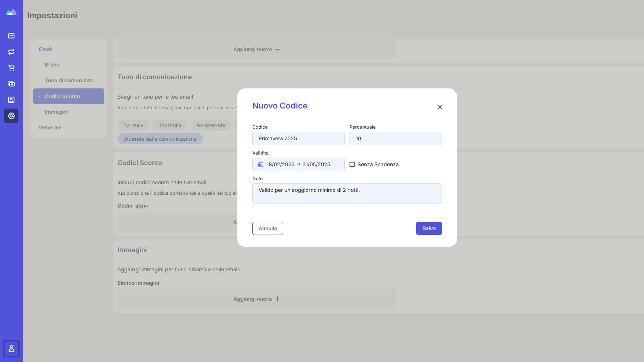
Task: Select Email in settings menu
Action: (46, 49)
